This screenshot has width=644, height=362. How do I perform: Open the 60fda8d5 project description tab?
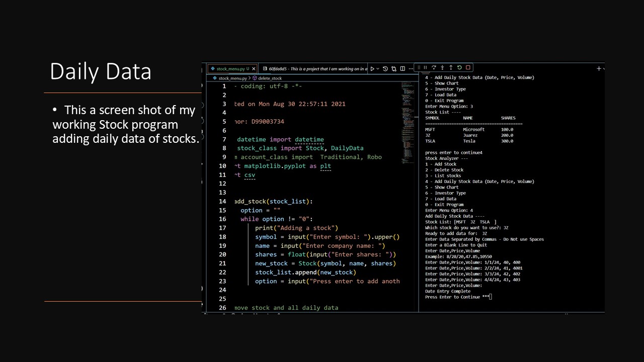coord(314,69)
